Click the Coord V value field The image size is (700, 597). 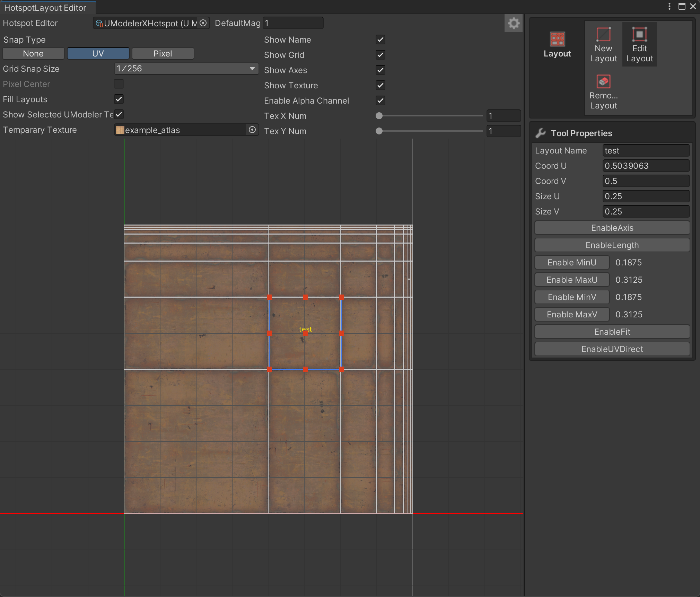(x=646, y=181)
